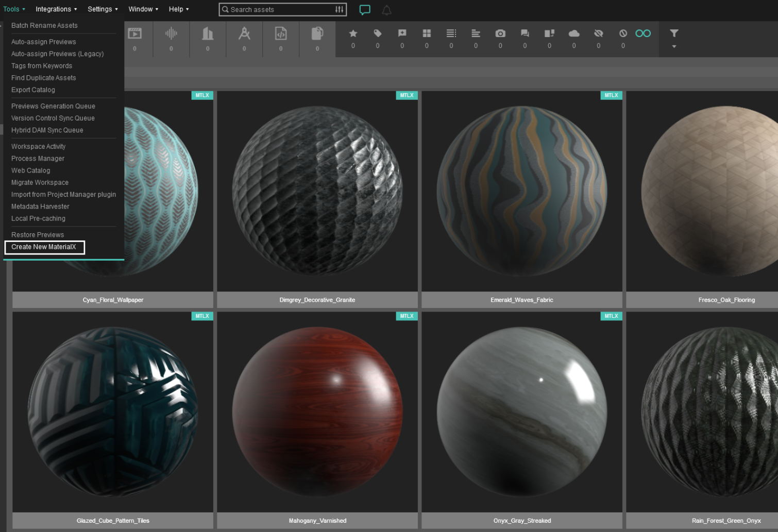Open Workspace Activity

tap(39, 147)
